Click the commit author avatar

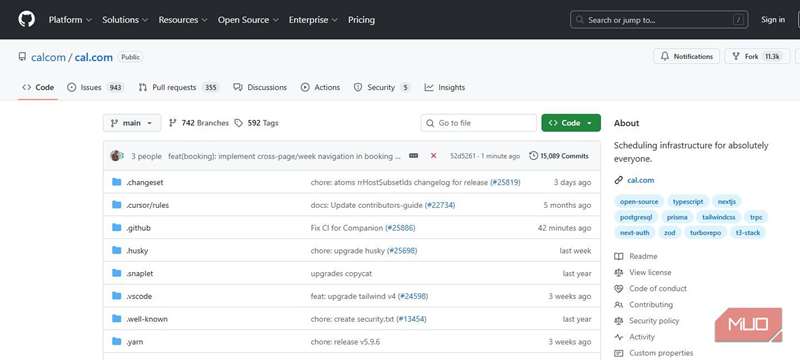(x=116, y=156)
